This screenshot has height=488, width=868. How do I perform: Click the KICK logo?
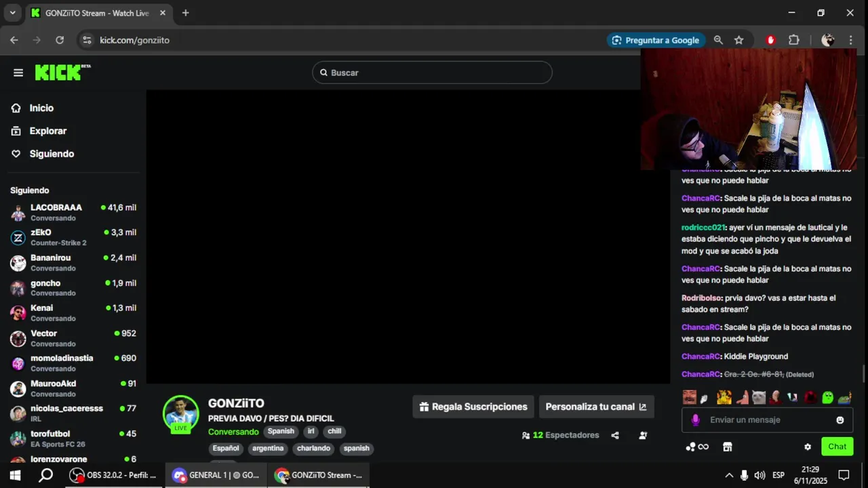pos(62,72)
